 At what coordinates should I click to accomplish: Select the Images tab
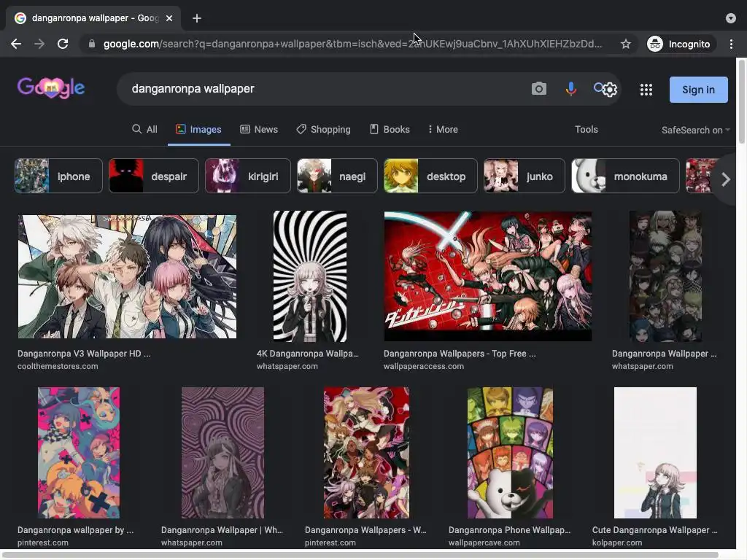click(198, 129)
